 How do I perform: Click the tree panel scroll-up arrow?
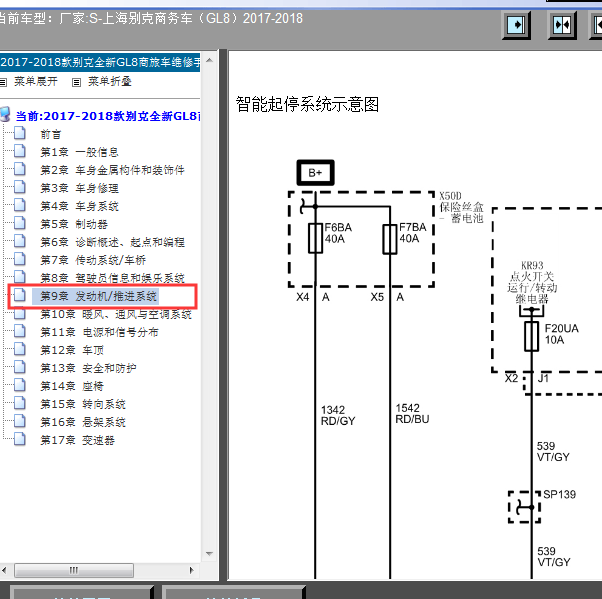209,60
